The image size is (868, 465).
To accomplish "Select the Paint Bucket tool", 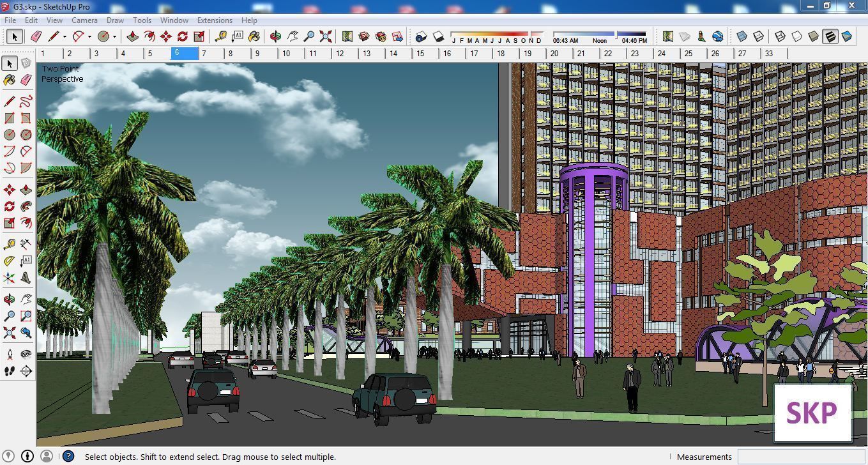I will [x=9, y=80].
